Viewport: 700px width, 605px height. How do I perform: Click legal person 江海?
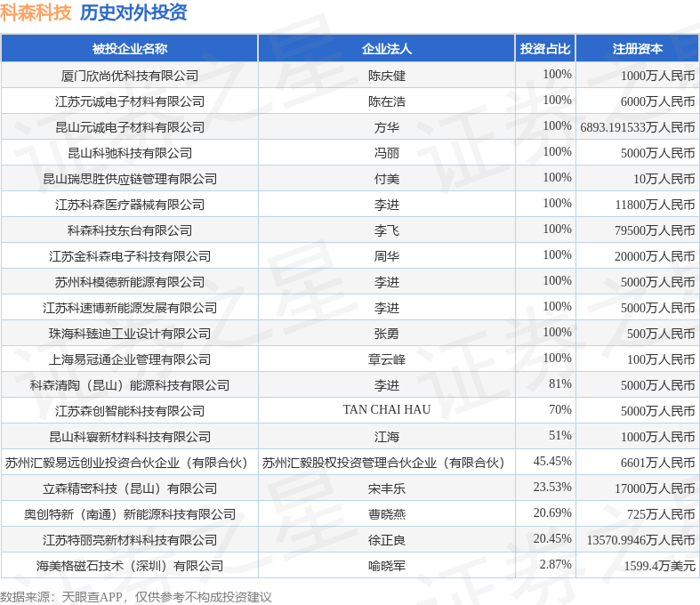pos(387,437)
